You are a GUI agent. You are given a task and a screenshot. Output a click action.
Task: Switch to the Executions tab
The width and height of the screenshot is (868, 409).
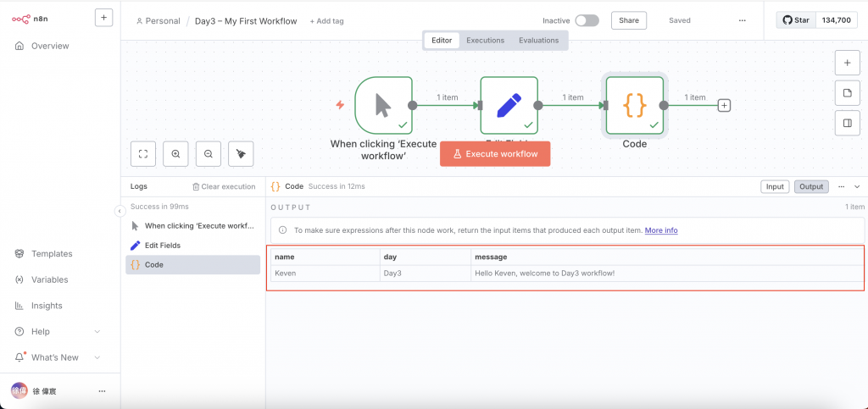pos(485,41)
